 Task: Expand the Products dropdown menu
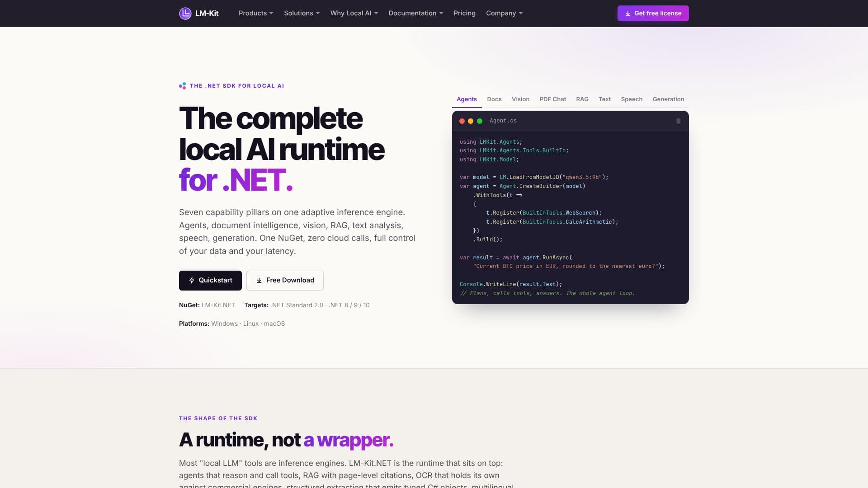point(256,13)
